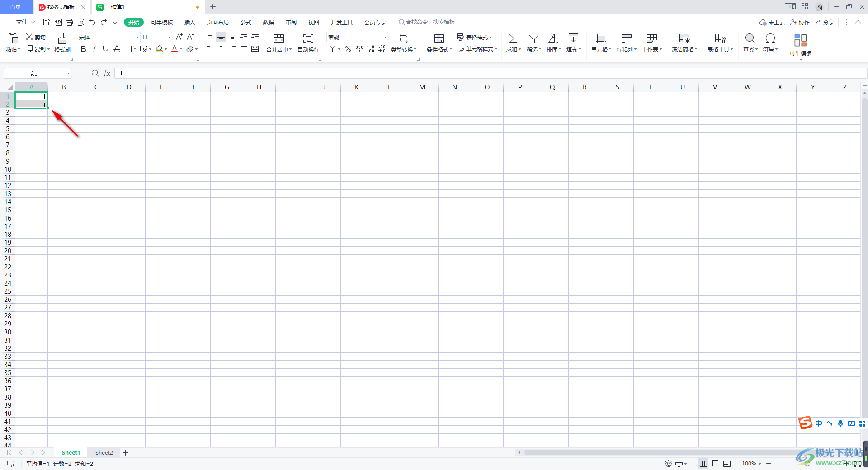Click the fill color bucket swatch

(159, 49)
